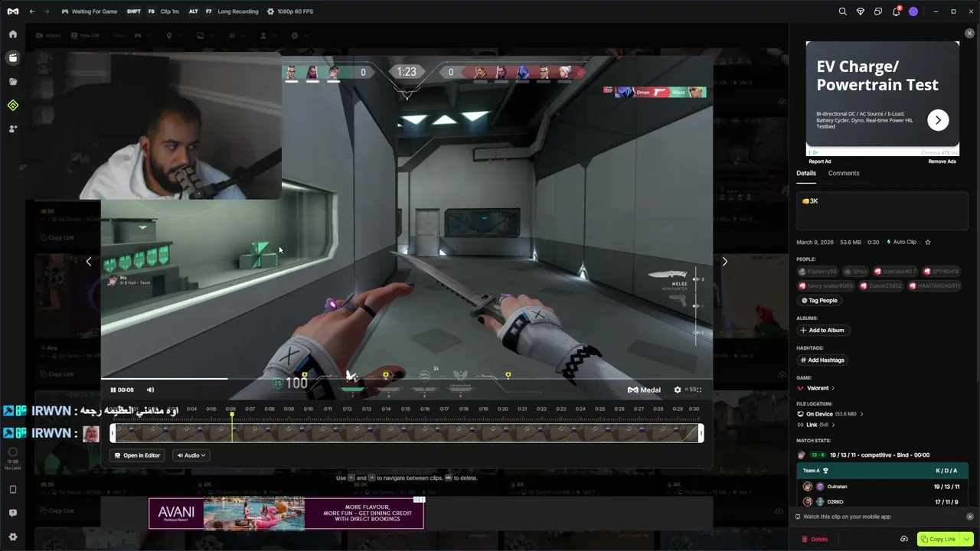Mute the clip volume

point(150,390)
